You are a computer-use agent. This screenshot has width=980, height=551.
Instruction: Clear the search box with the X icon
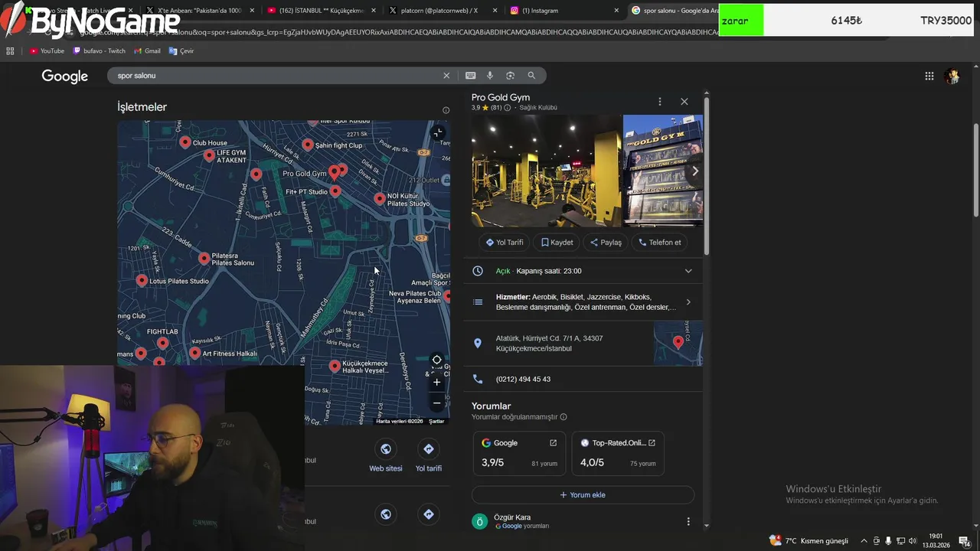(x=446, y=76)
